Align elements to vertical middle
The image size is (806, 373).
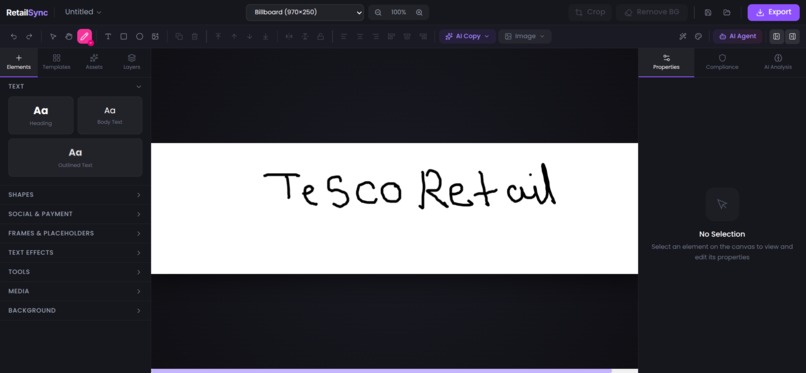407,36
